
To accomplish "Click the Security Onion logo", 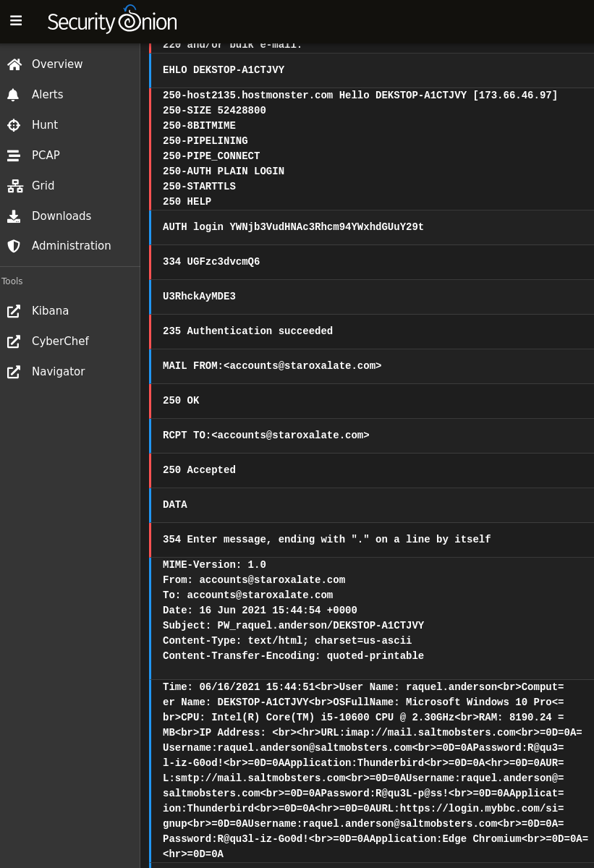I will click(112, 20).
